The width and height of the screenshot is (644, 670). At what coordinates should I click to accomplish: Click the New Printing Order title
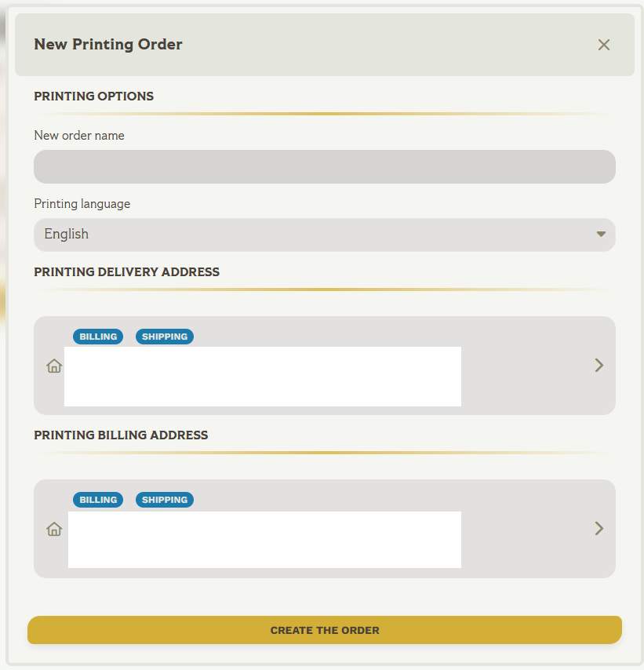pyautogui.click(x=108, y=45)
